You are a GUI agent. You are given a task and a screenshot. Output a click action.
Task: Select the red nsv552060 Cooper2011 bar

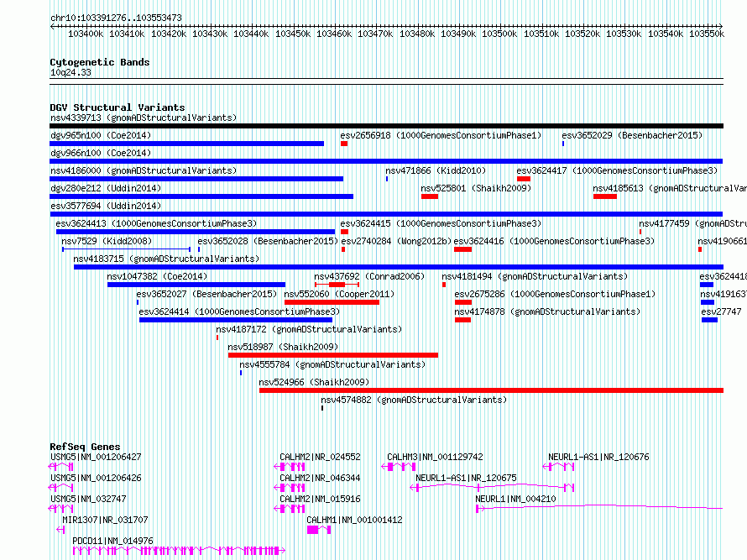(332, 302)
